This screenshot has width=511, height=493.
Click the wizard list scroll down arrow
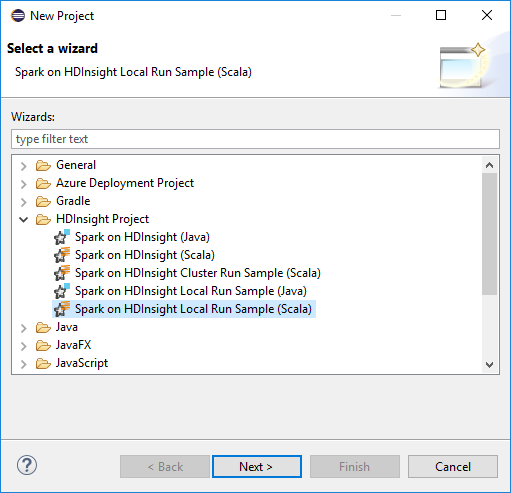point(489,365)
